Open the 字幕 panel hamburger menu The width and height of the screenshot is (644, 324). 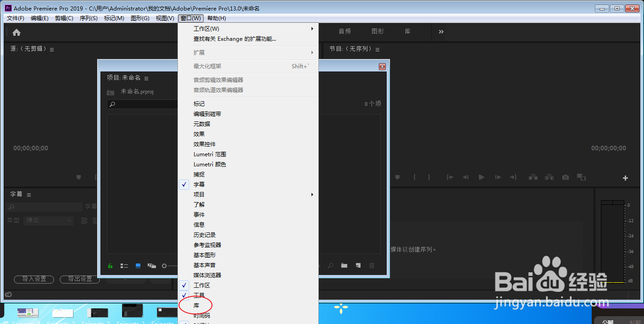(x=29, y=195)
